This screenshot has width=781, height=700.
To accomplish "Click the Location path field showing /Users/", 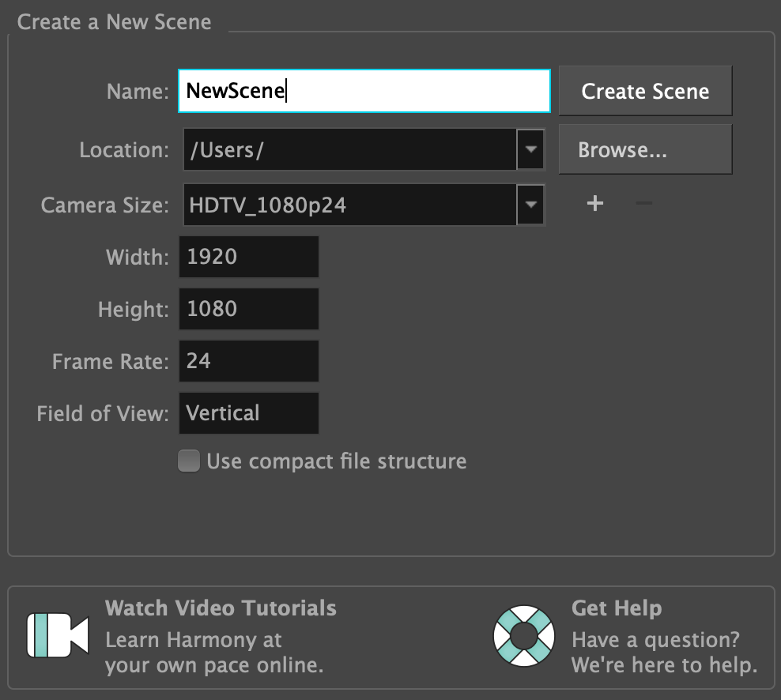I will pos(349,149).
